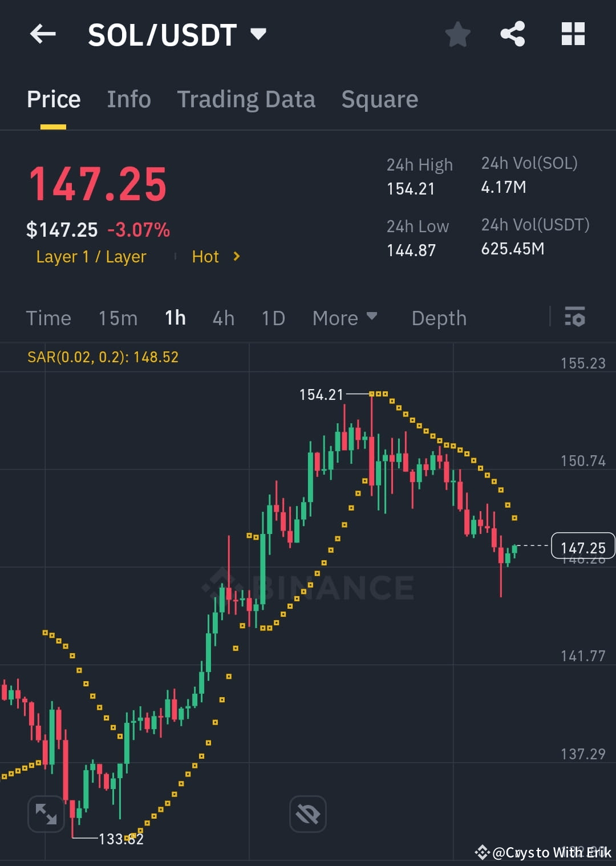The image size is (616, 866).
Task: Switch to the 1D timeframe
Action: tap(273, 318)
